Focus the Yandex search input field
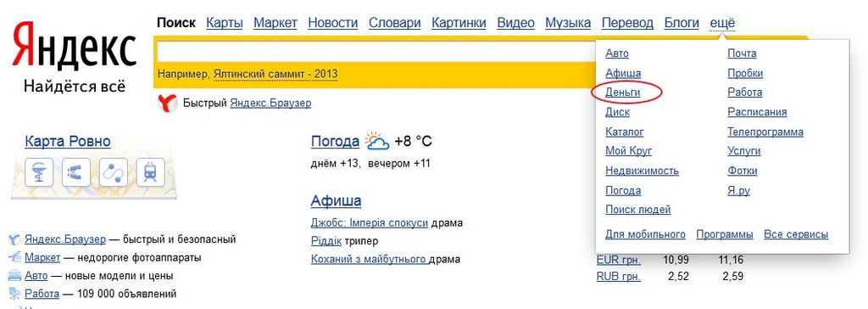The image size is (868, 309). (x=376, y=52)
